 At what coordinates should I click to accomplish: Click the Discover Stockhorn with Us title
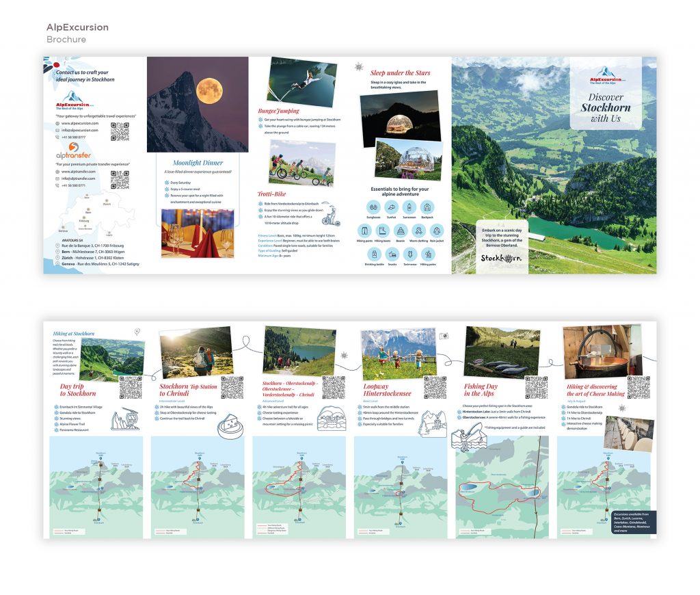click(x=605, y=107)
